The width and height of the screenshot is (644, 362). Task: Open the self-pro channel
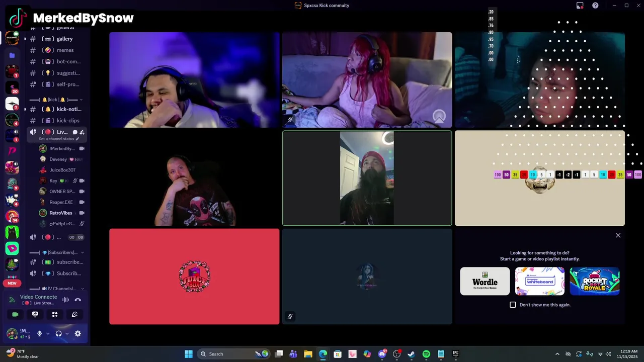click(56, 84)
